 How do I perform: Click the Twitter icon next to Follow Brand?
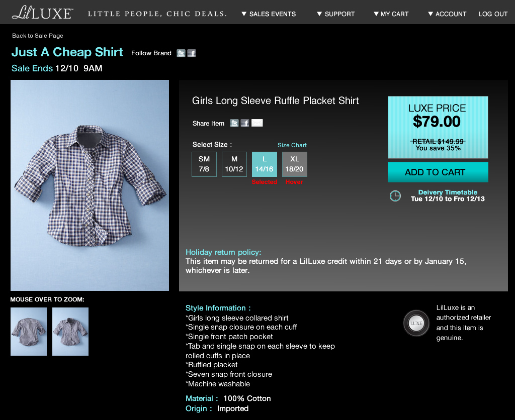pyautogui.click(x=181, y=53)
